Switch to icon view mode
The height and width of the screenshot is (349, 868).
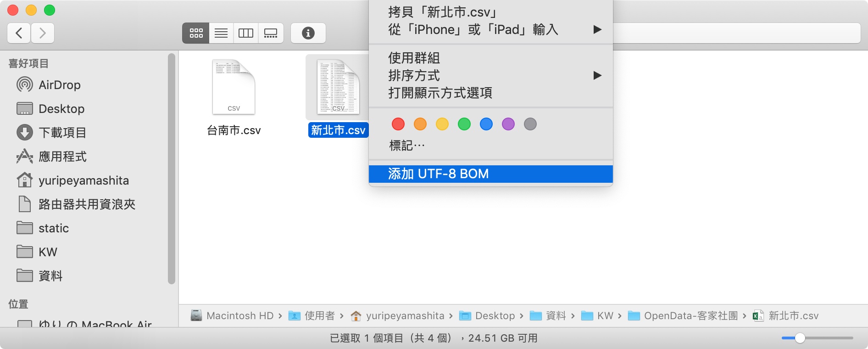pos(196,33)
